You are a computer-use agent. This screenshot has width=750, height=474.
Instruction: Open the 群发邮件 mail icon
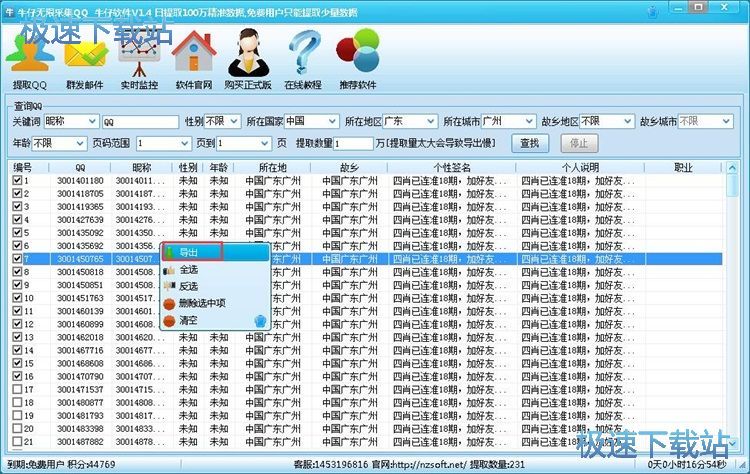pyautogui.click(x=84, y=52)
